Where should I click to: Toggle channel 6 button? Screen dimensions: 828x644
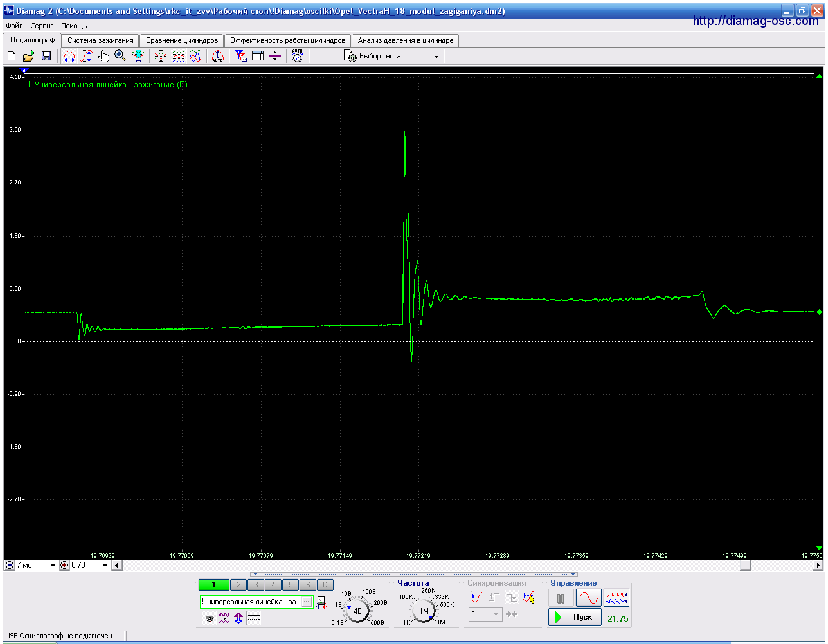point(309,585)
